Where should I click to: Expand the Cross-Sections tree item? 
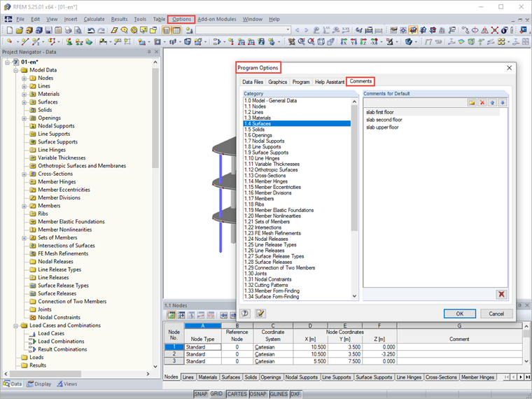tap(24, 174)
